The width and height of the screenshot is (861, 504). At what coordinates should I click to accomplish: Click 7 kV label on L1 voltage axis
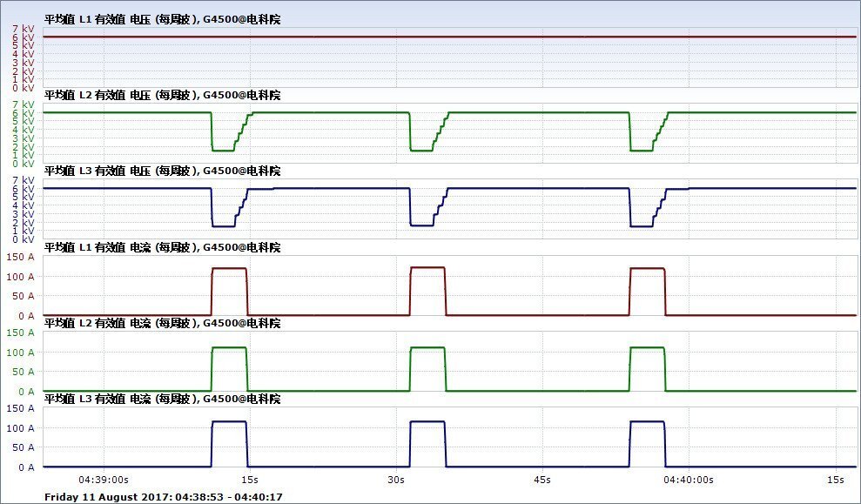(24, 29)
